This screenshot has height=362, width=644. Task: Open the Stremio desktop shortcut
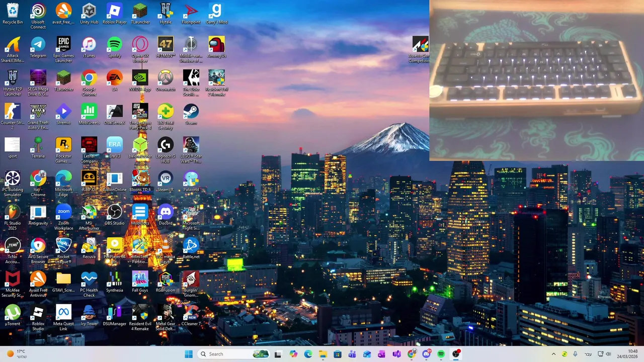point(63,115)
